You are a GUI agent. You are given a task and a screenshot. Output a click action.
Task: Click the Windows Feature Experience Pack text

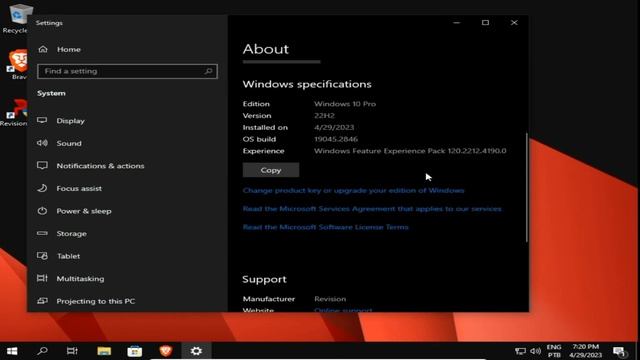point(410,151)
